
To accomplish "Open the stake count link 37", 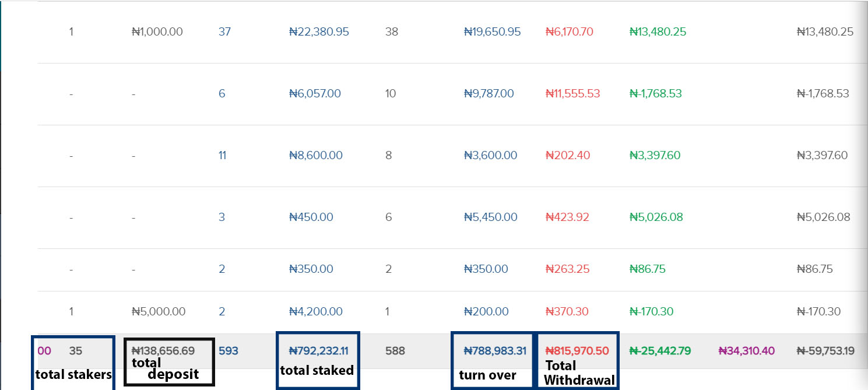I will pos(224,32).
